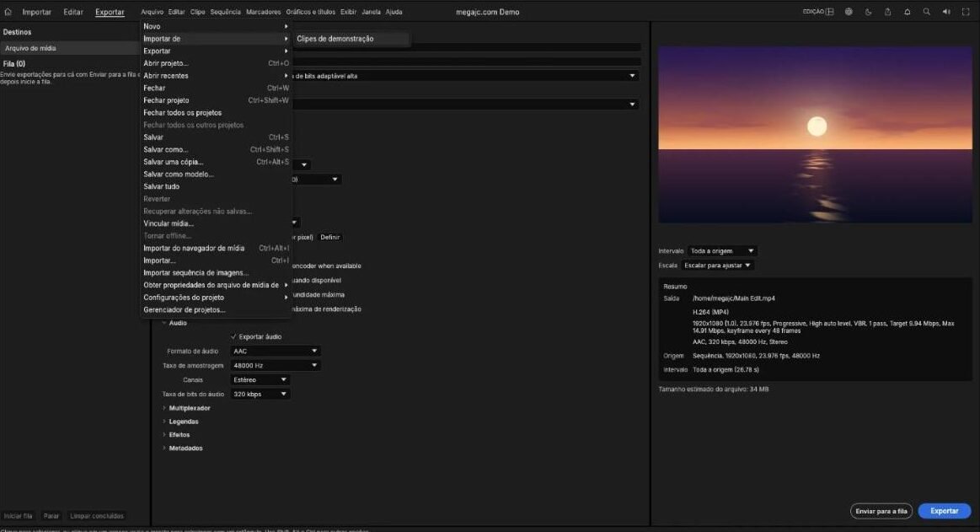Open the 'Gráficos e títulos' menu
The image size is (980, 532).
(311, 12)
